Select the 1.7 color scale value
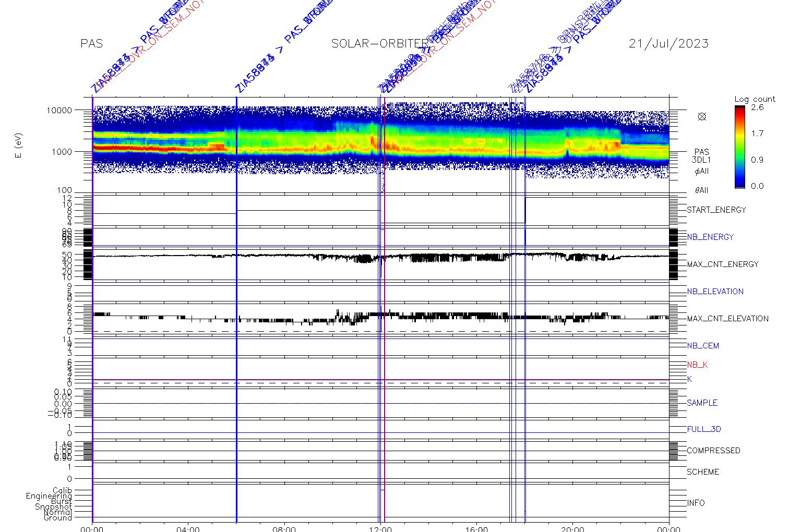Image resolution: width=789 pixels, height=532 pixels. click(x=757, y=134)
